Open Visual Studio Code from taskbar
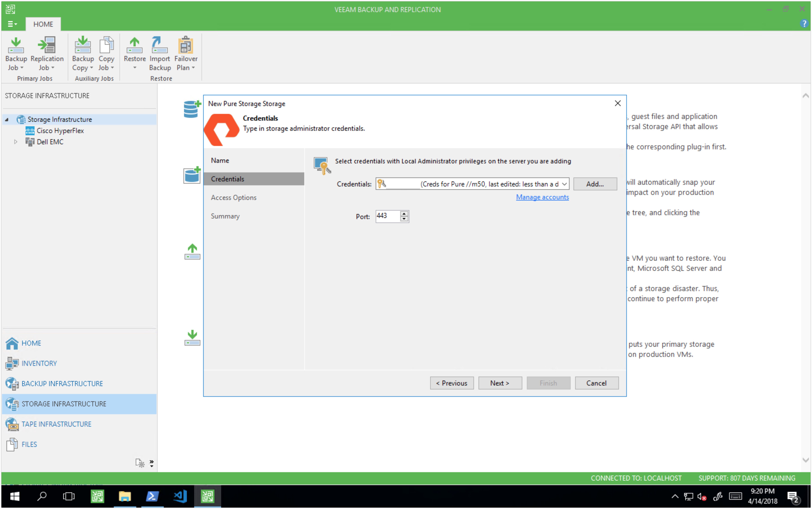The width and height of the screenshot is (812, 509). (x=180, y=496)
